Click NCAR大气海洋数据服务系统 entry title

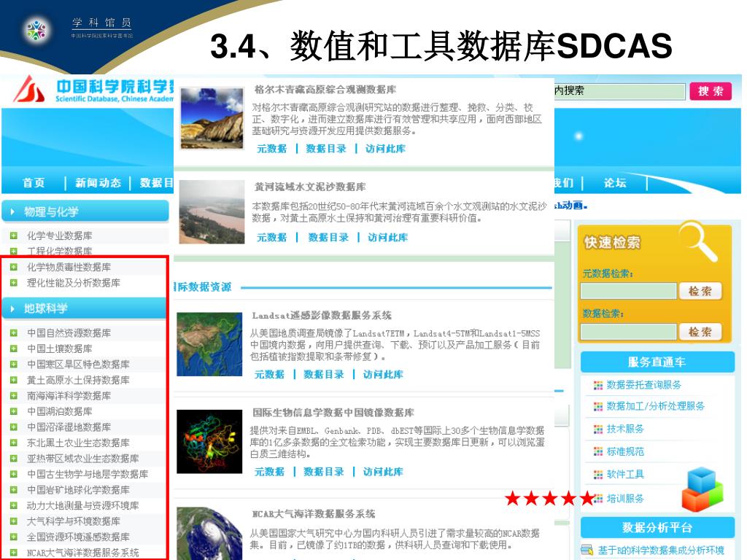click(x=314, y=514)
